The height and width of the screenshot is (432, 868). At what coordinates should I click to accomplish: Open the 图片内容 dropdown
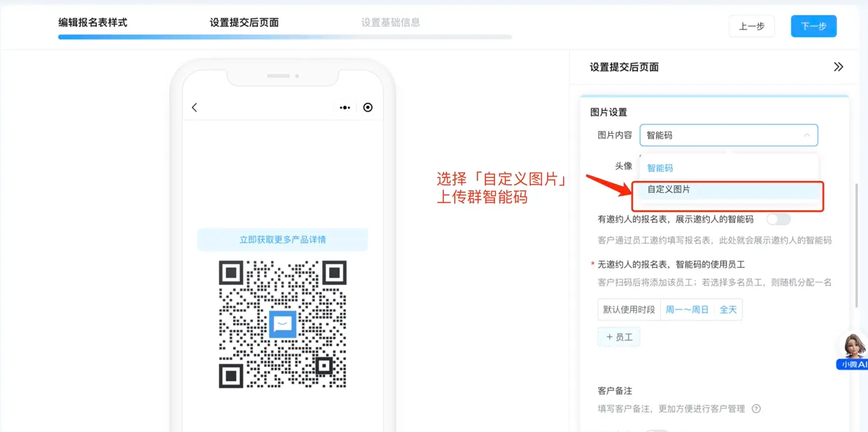click(x=728, y=135)
